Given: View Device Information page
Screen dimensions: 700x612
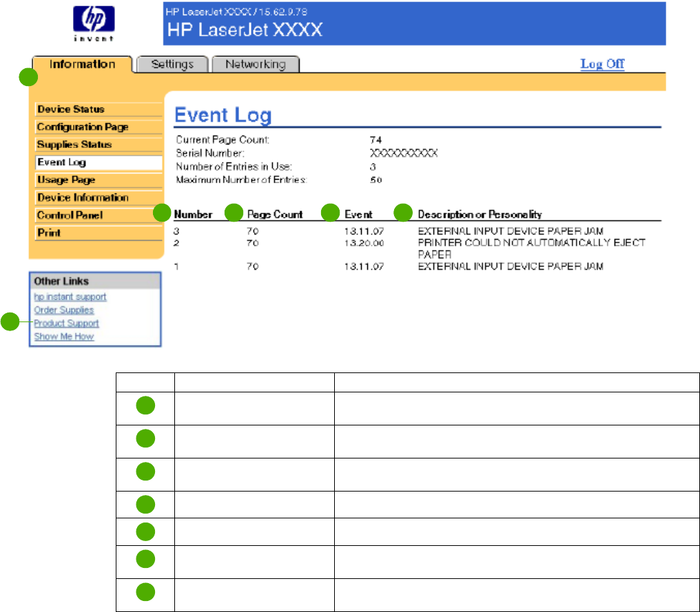Looking at the screenshot, I should pyautogui.click(x=83, y=198).
